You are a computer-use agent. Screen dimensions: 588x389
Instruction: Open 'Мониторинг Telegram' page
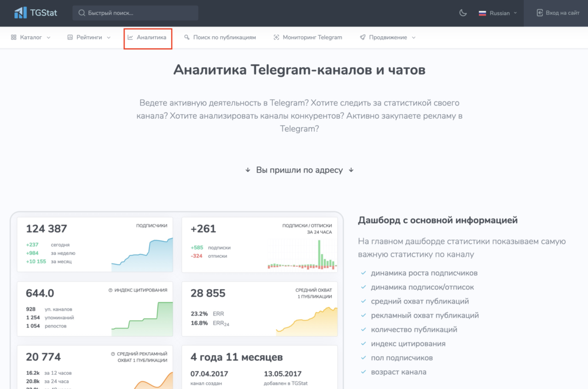coord(308,37)
